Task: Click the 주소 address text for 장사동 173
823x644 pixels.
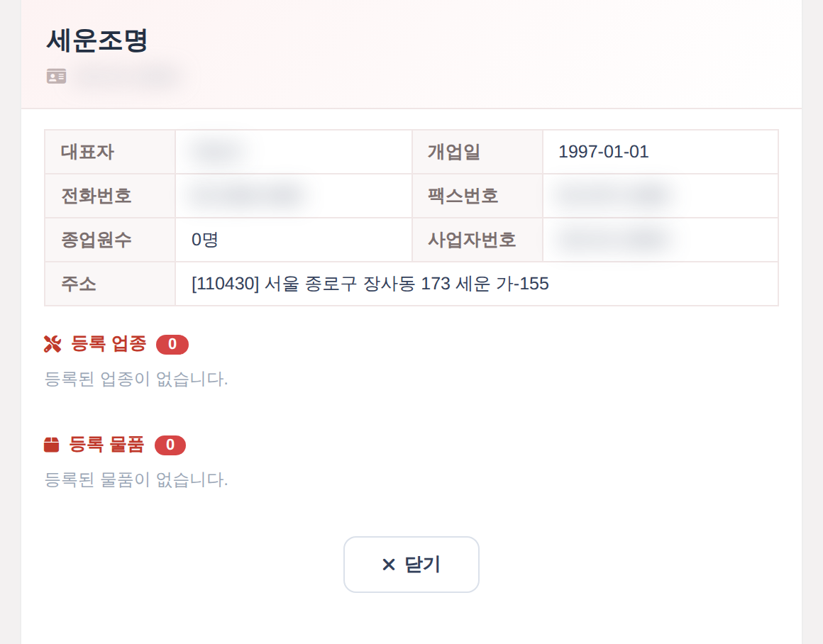Action: point(370,284)
